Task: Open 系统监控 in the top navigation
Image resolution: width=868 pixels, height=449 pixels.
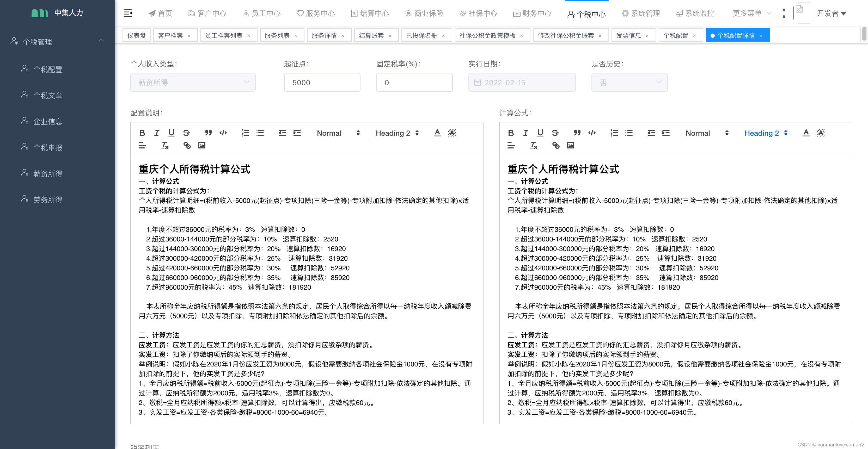Action: coord(695,14)
